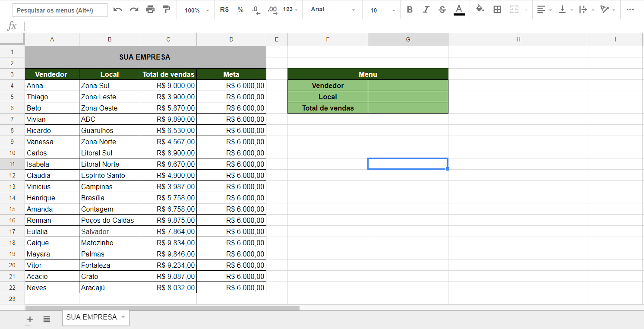Screen dimensions: 644x329
Task: Click cell with Acacio
Action: pyautogui.click(x=52, y=276)
